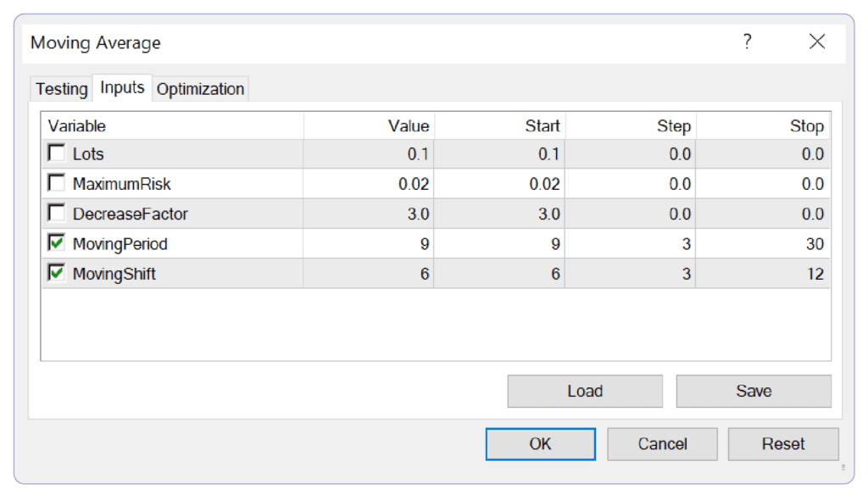This screenshot has height=495, width=868.
Task: Uncheck the MovingPeriod checkbox
Action: (57, 242)
